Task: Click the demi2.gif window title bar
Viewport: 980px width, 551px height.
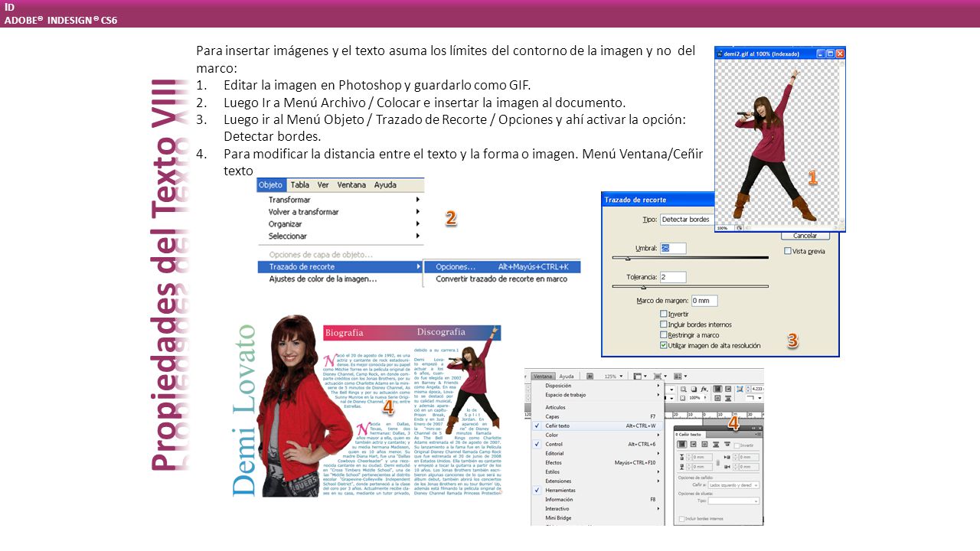Action: [x=779, y=54]
